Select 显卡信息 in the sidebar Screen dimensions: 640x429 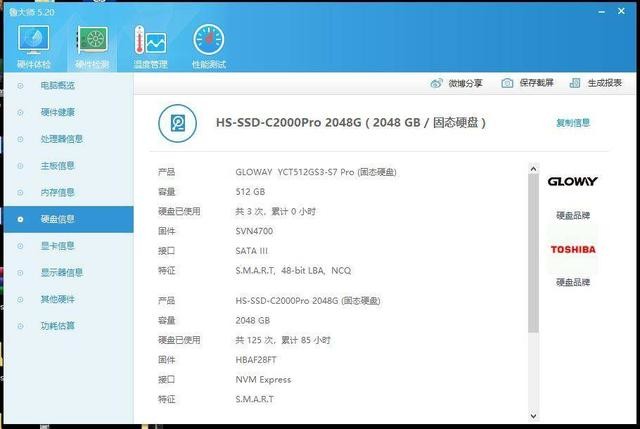pos(69,246)
